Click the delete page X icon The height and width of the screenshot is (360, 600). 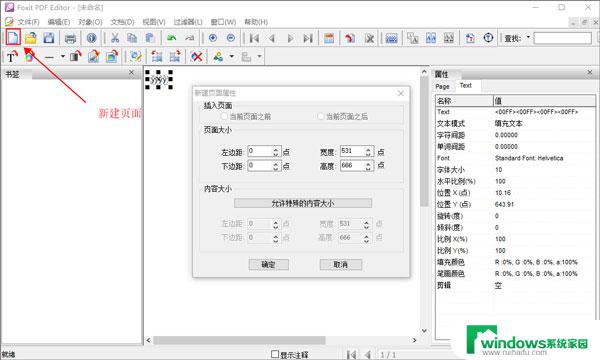tap(369, 38)
